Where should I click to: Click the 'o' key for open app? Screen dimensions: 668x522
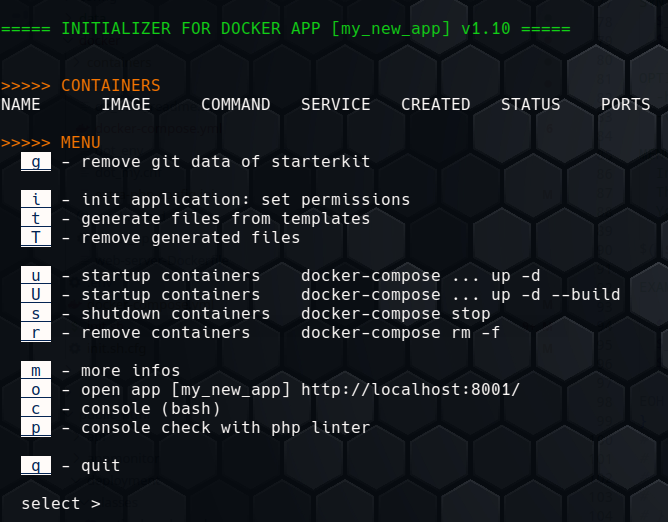(x=36, y=389)
